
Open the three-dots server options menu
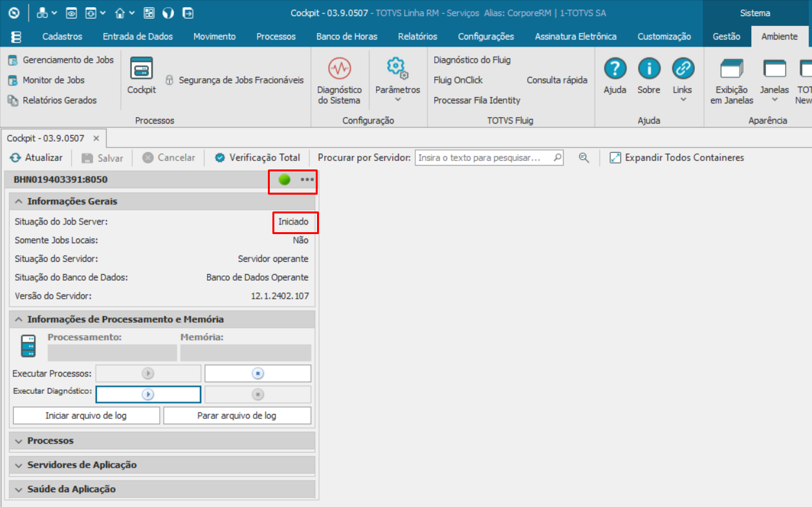click(x=307, y=180)
